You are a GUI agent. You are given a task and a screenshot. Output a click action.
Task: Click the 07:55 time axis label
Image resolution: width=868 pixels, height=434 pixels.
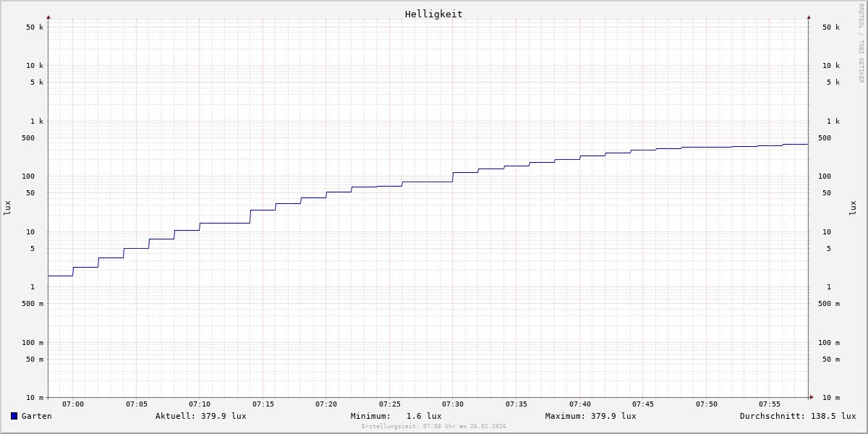coord(770,404)
